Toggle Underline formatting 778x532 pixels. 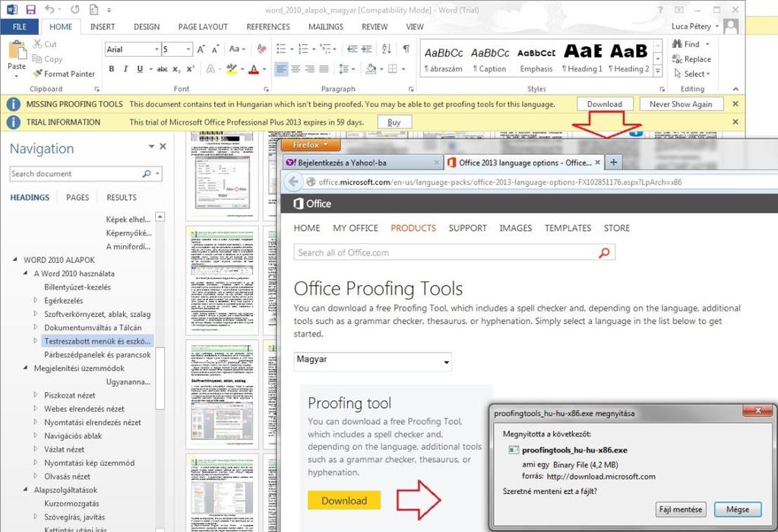click(140, 69)
